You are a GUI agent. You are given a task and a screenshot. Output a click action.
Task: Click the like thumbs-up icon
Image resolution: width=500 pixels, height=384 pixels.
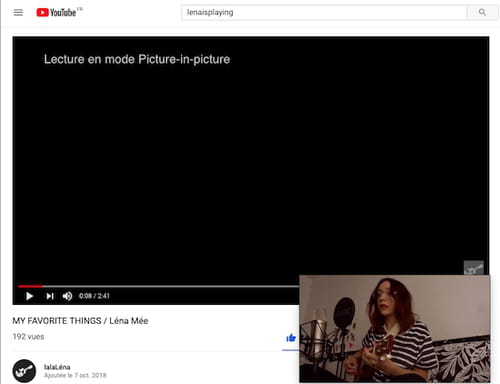coord(291,338)
